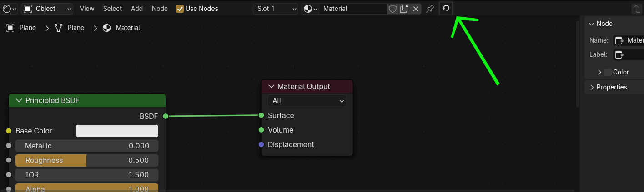Click the node Name field

coord(629,40)
